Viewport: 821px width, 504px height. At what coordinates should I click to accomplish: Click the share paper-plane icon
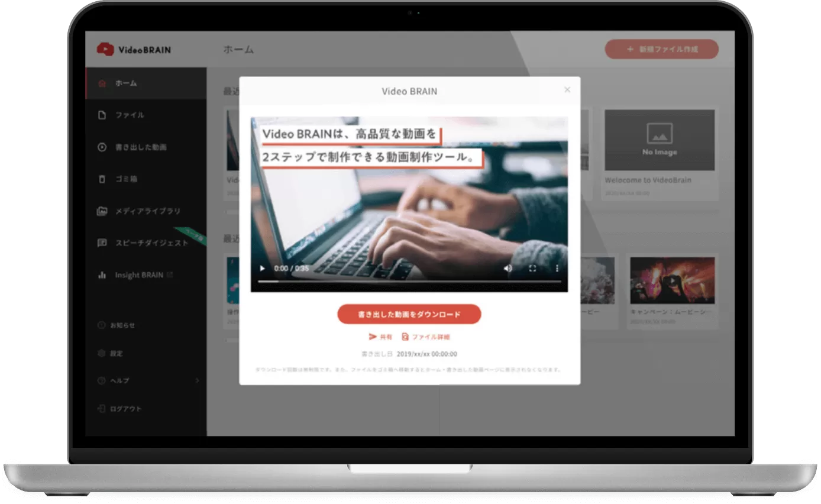(373, 337)
